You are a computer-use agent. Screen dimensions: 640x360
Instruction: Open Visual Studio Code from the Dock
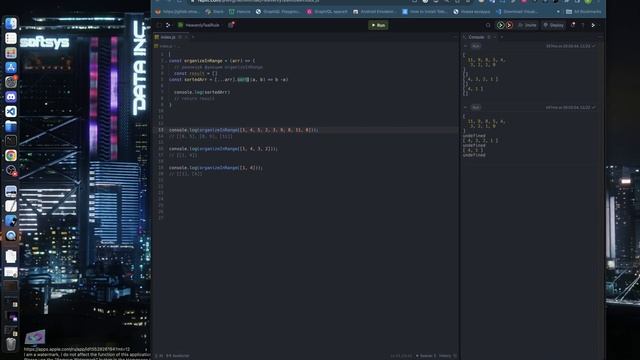11,111
